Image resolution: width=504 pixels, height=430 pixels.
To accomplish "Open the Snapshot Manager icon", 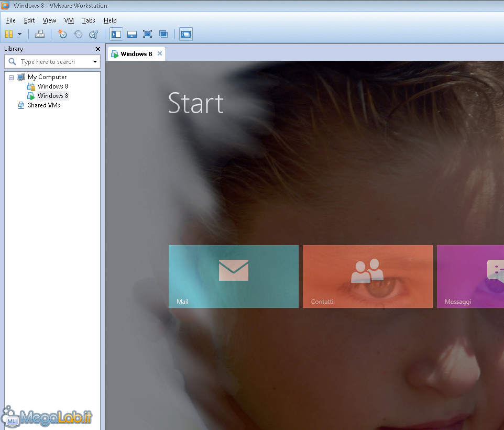I will pos(94,34).
